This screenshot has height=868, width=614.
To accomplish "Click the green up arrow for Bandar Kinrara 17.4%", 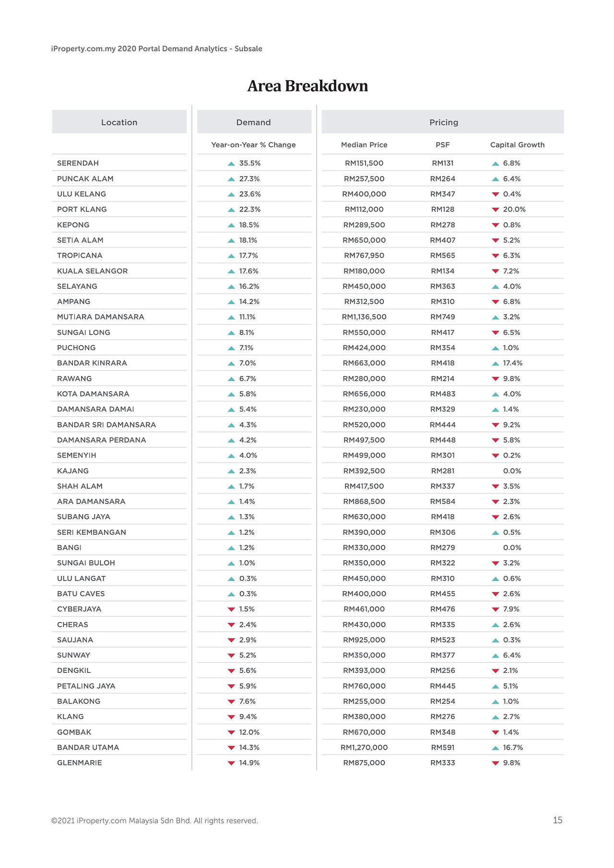I will (496, 364).
